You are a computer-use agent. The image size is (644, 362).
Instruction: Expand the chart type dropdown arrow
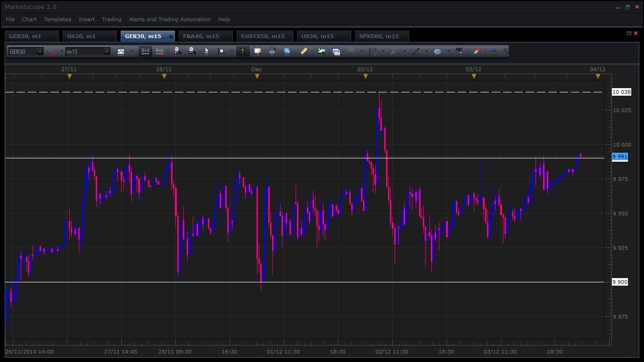(132, 51)
